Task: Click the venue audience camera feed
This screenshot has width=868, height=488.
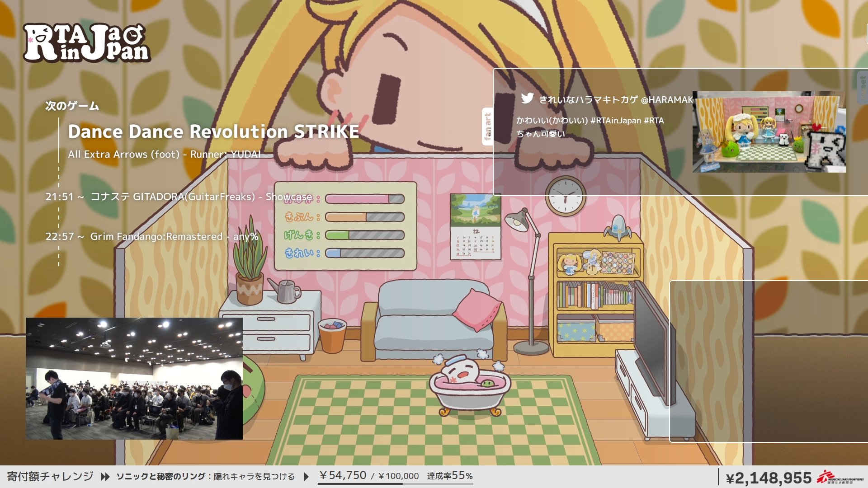Action: [x=134, y=379]
